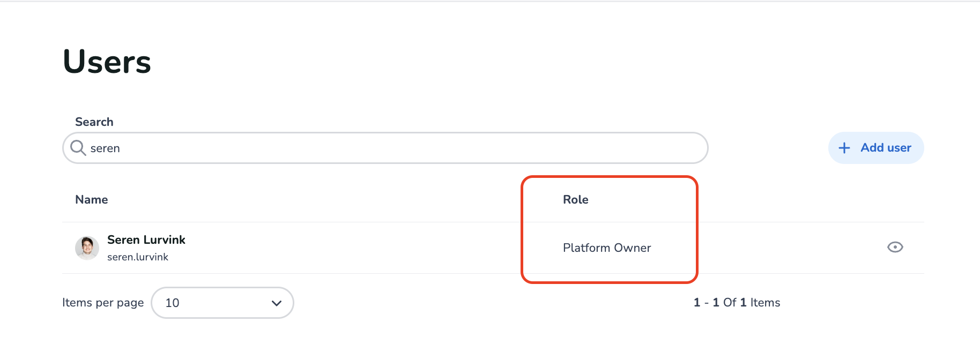The image size is (980, 344).
Task: Click the magnifying glass search icon
Action: click(x=78, y=148)
